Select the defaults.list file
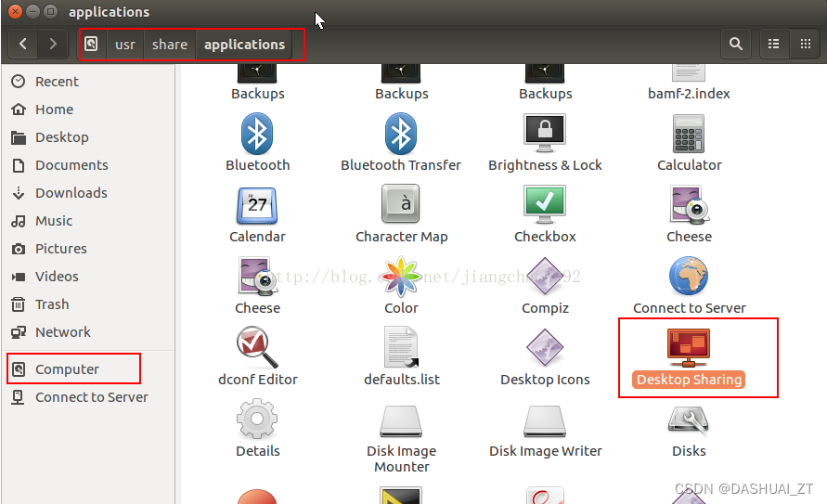Viewport: 827px width, 504px height. coord(401,347)
